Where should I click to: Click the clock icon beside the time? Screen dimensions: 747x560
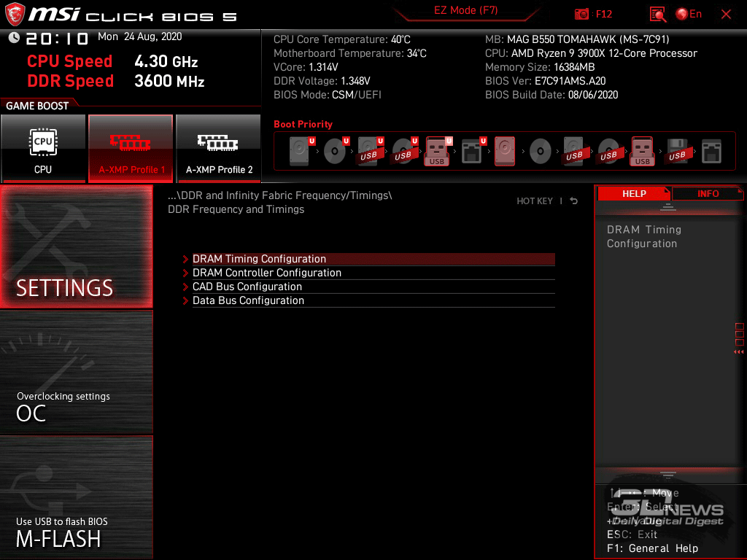point(14,38)
